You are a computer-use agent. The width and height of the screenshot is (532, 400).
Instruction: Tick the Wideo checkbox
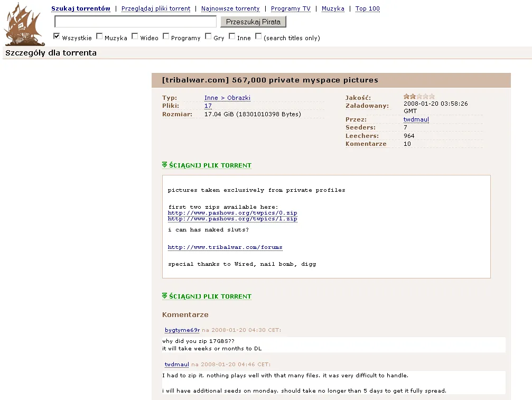point(135,36)
